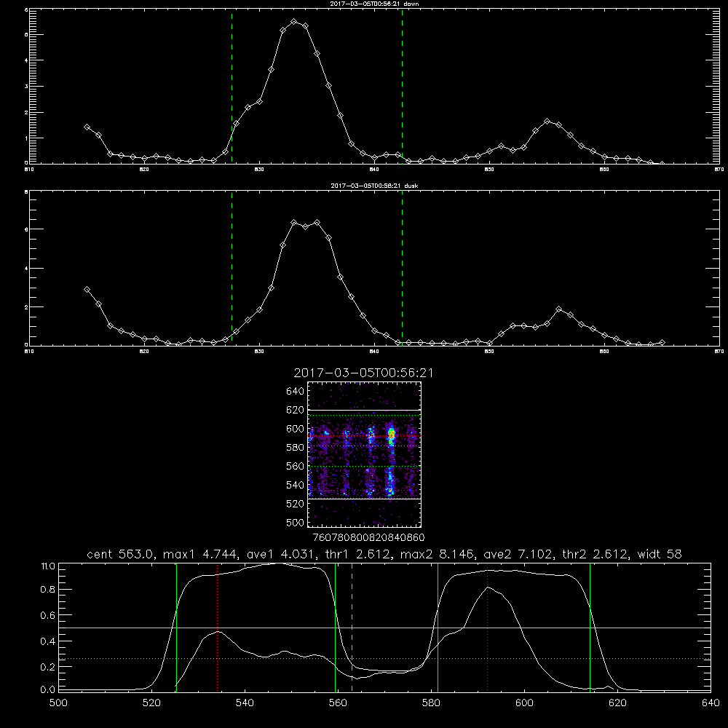This screenshot has height=728, width=728.
Task: Click the green solid line near 559 in bottom plot
Action: 335,627
